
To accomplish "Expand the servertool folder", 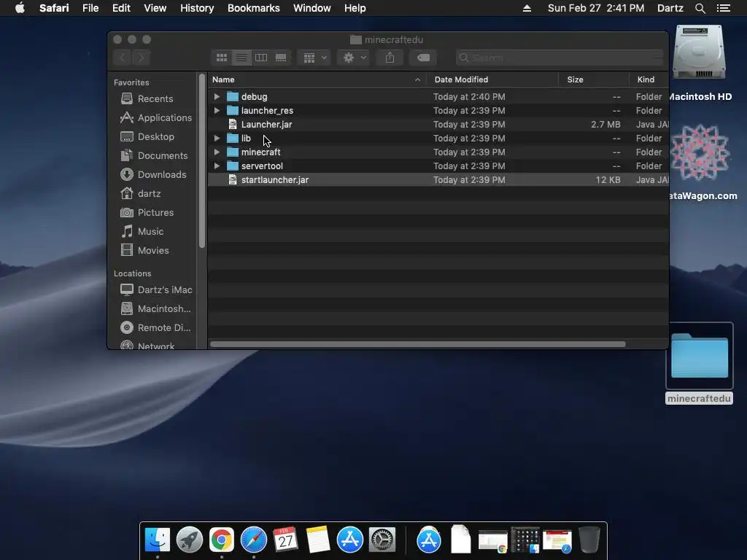I will click(217, 166).
